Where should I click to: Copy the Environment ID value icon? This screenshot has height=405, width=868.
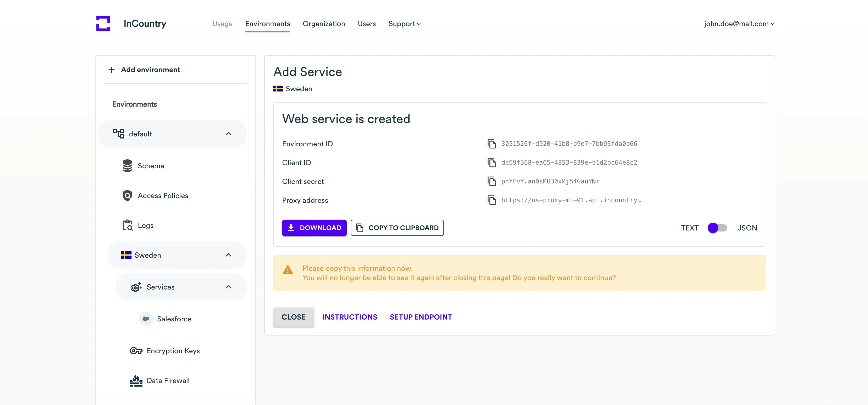click(492, 144)
